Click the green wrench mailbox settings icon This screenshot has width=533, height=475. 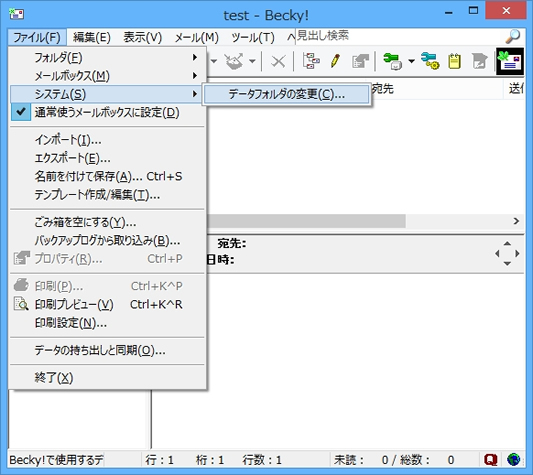point(392,62)
